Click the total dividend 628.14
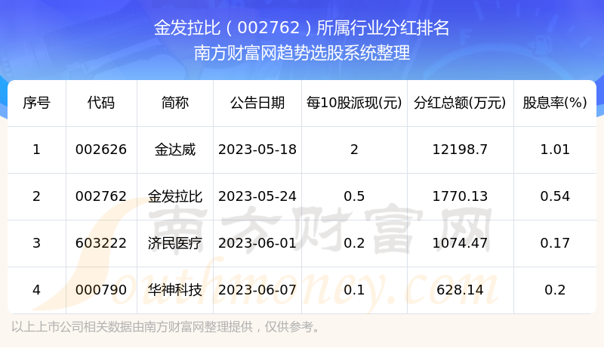The height and width of the screenshot is (364, 604). (460, 290)
